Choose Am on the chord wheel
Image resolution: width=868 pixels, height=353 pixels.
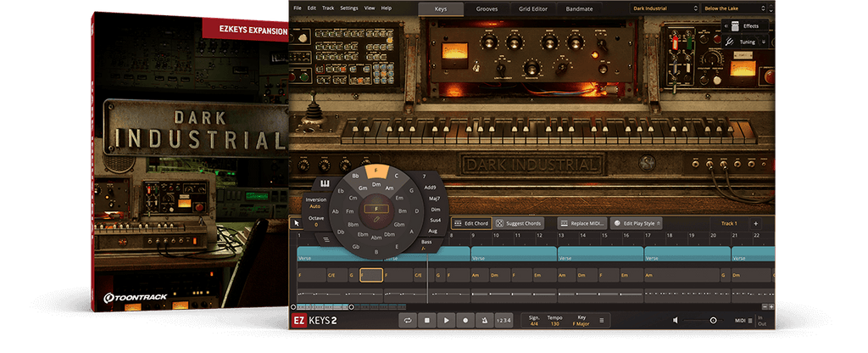coord(388,188)
